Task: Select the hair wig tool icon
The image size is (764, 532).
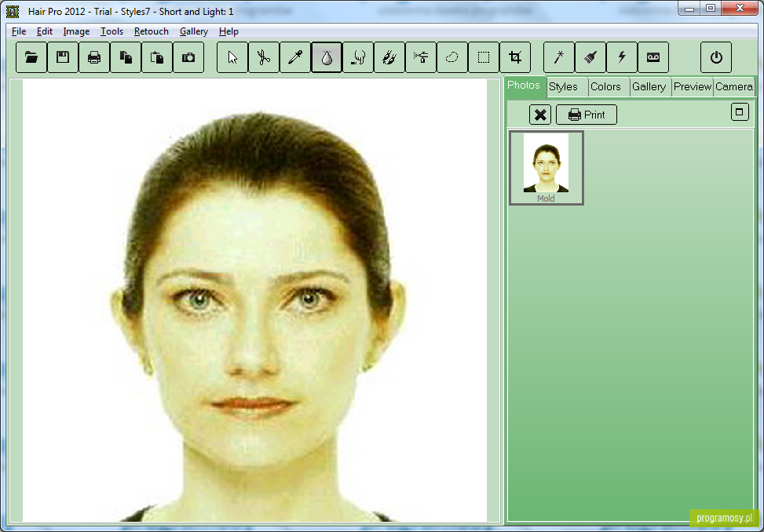Action: click(x=358, y=57)
